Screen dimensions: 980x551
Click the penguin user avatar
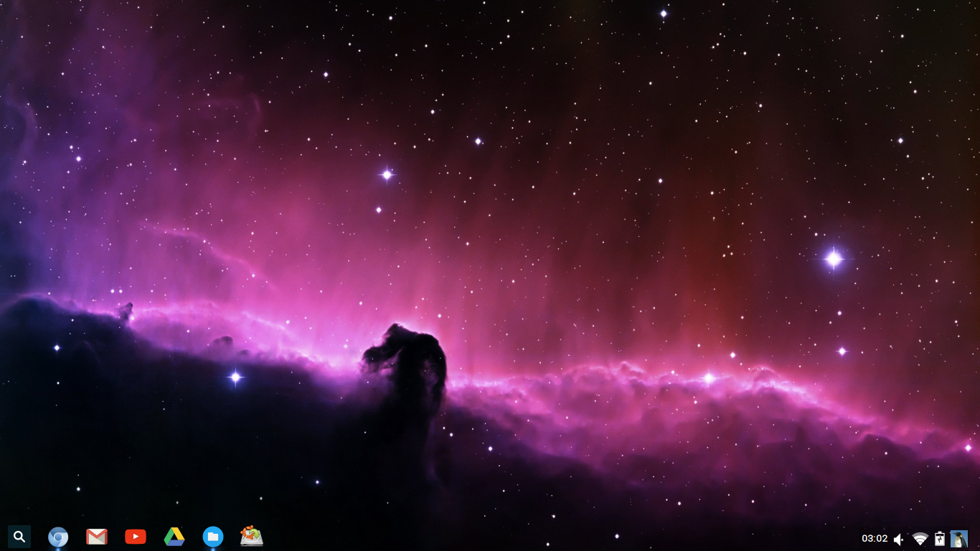click(959, 539)
